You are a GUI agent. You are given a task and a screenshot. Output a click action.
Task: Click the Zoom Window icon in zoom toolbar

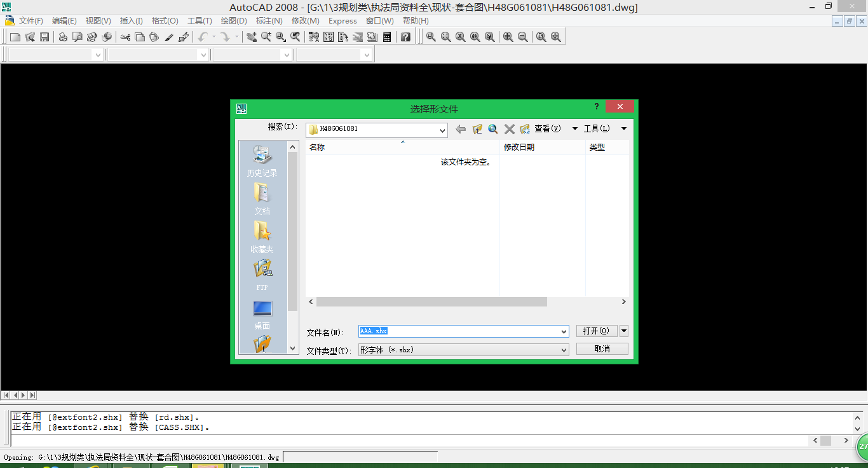[431, 37]
